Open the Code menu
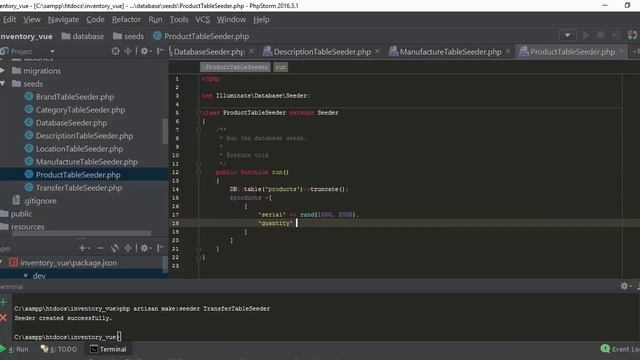 click(95, 19)
